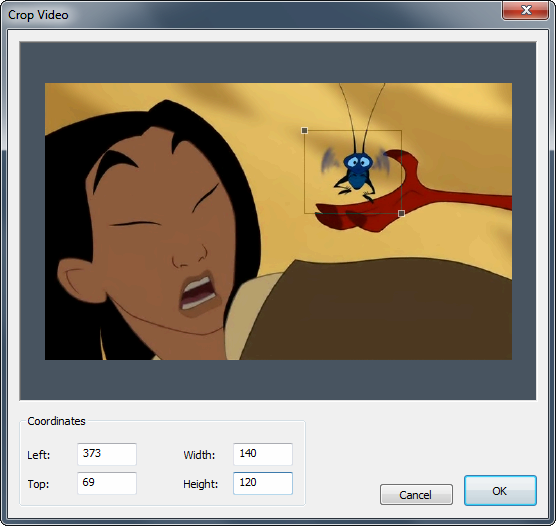The image size is (556, 526).
Task: Click inside the Top coordinate field
Action: tap(107, 483)
